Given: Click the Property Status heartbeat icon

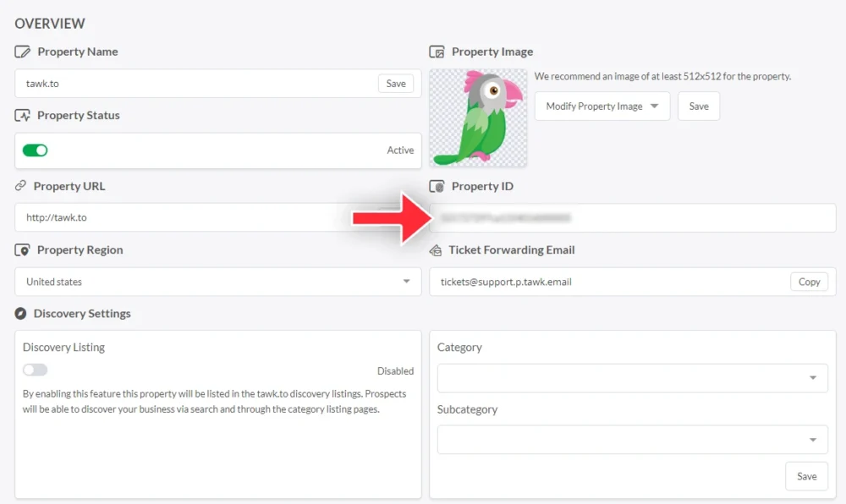Looking at the screenshot, I should [23, 116].
